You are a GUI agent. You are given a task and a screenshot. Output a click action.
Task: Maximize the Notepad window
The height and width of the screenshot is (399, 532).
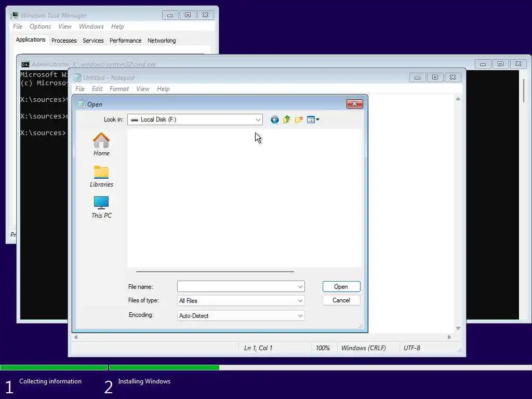pos(435,77)
